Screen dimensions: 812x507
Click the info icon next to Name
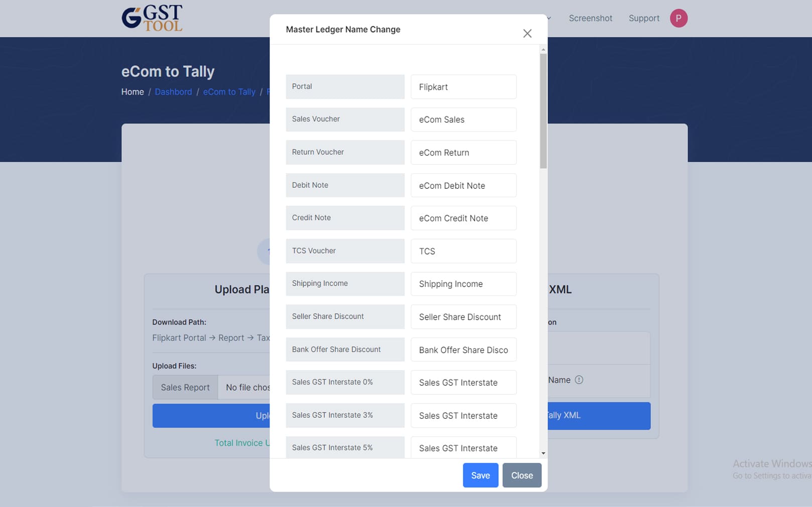579,380
